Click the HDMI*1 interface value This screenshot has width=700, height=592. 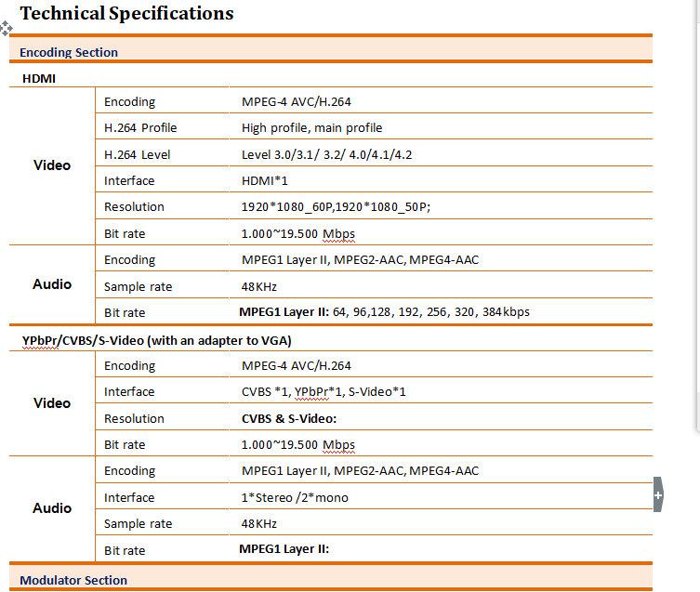click(264, 180)
